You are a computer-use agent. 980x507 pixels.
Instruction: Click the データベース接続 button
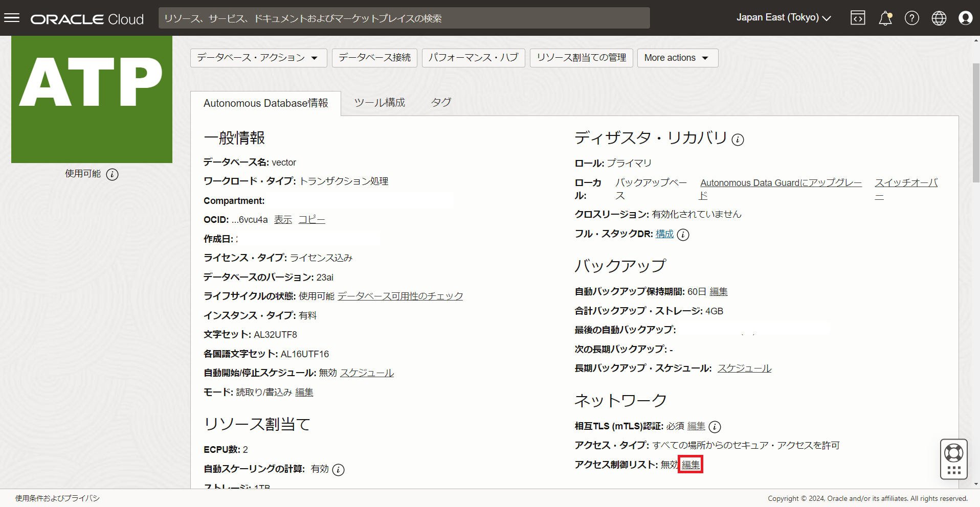(x=374, y=58)
